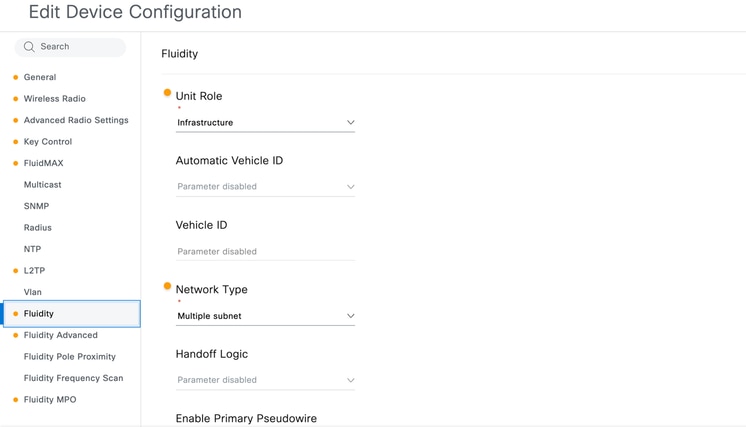Open the Automatic Vehicle ID dropdown
The width and height of the screenshot is (746, 427).
coord(265,186)
